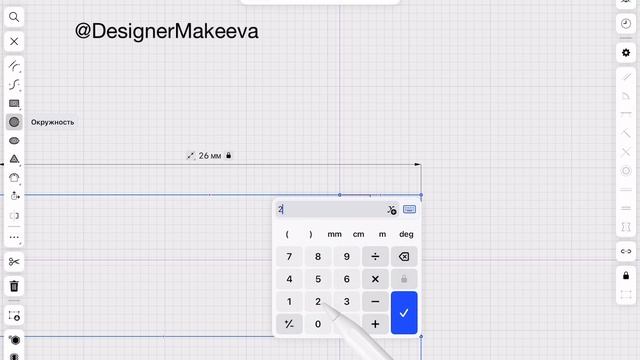Select the Polygon triangle tool

click(14, 159)
